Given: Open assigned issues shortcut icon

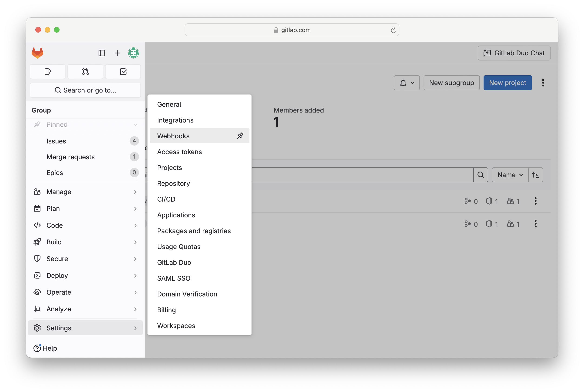Looking at the screenshot, I should click(48, 72).
